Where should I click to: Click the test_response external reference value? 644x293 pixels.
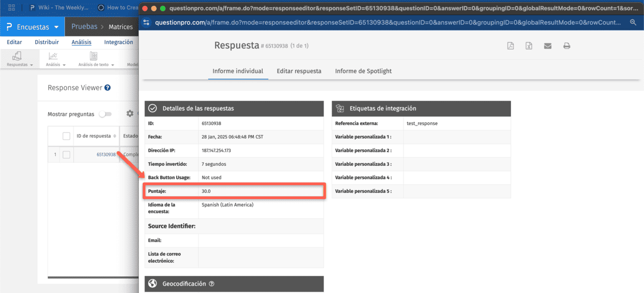click(x=422, y=123)
